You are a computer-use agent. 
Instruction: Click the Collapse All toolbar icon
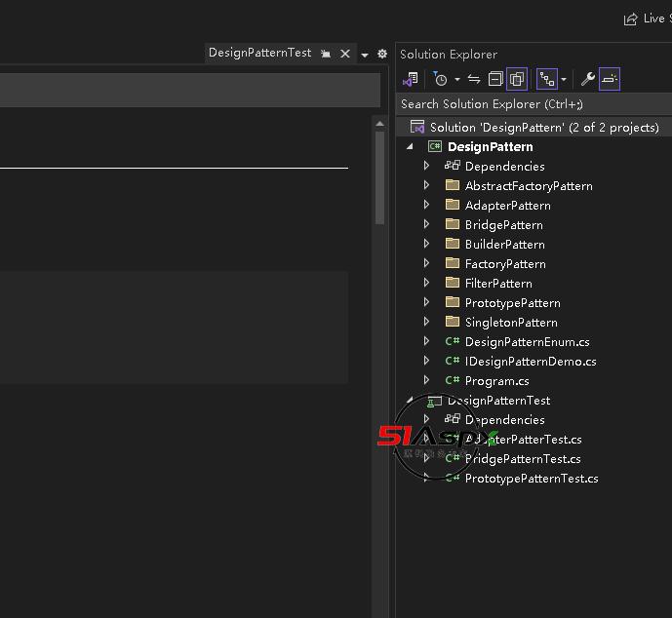495,79
